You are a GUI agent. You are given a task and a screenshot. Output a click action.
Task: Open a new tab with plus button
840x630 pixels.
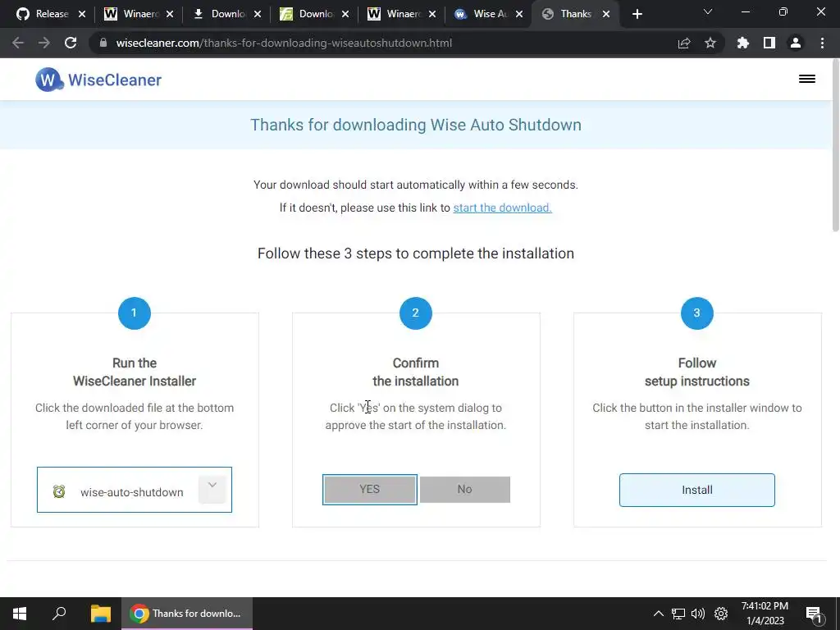tap(637, 14)
